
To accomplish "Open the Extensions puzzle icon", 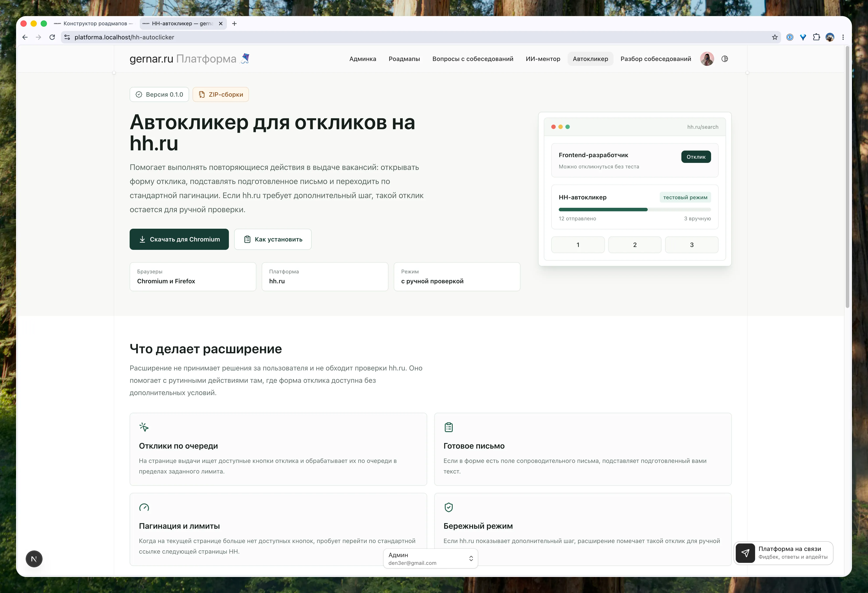I will pos(817,37).
